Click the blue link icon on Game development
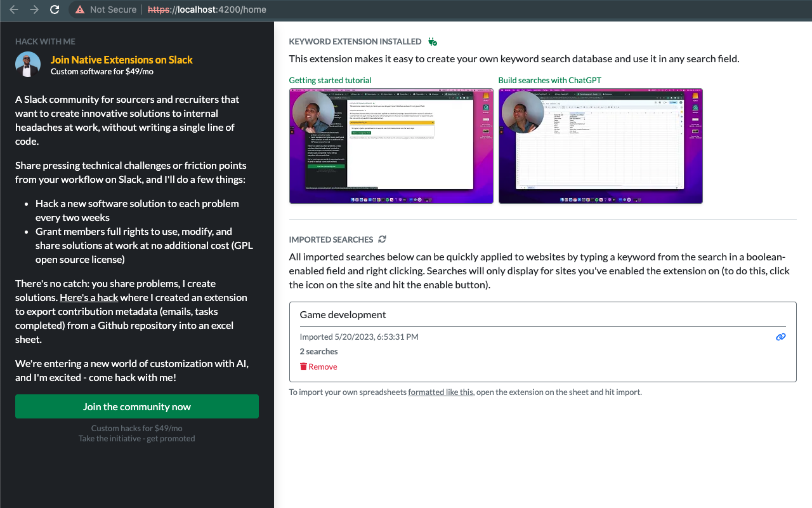 click(x=781, y=337)
